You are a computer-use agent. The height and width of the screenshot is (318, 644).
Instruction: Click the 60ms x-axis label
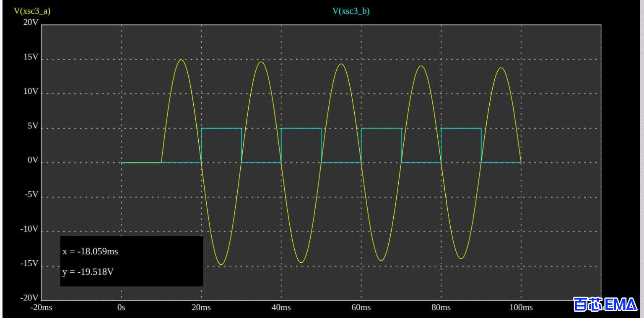361,308
